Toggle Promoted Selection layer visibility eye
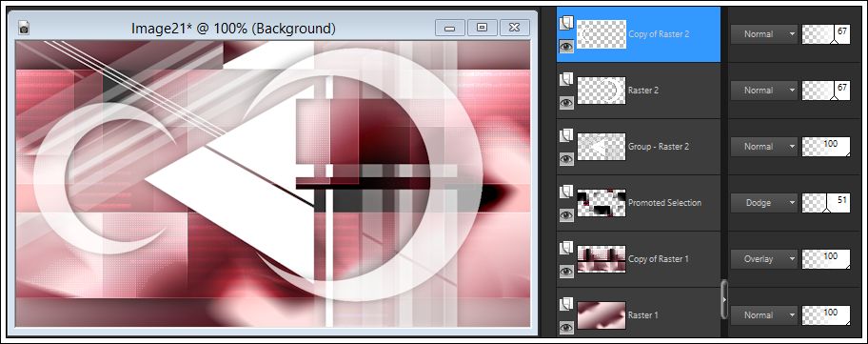Screen dimensions: 868x344 [x=565, y=215]
